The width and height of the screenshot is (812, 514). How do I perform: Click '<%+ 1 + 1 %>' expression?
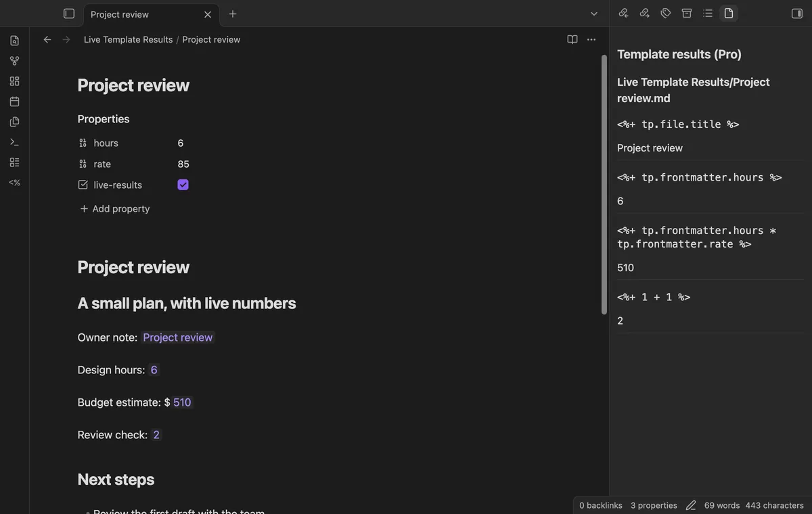coord(654,297)
